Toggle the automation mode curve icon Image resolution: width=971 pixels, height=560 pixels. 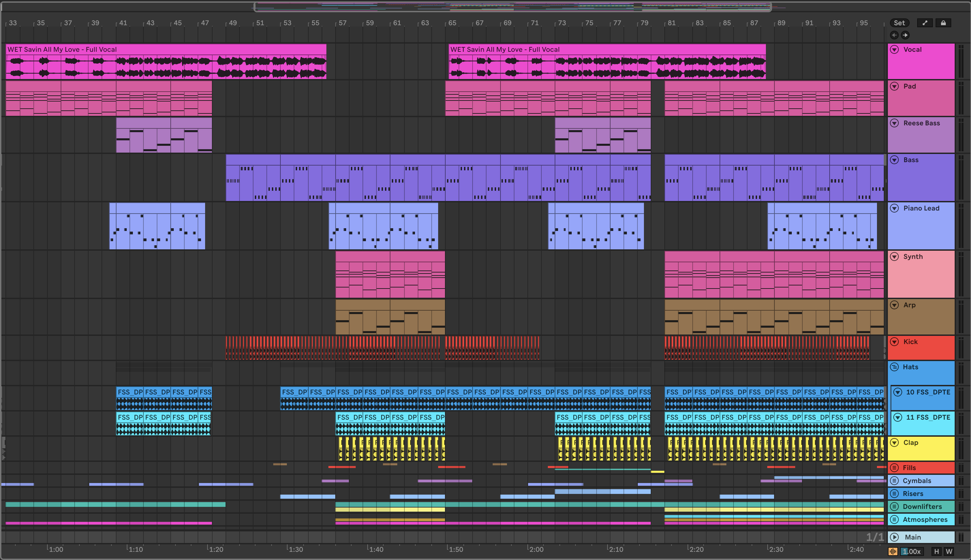click(925, 23)
